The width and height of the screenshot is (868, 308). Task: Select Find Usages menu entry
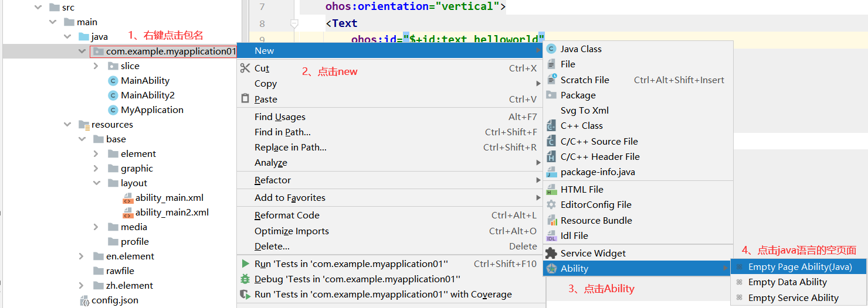390,117
